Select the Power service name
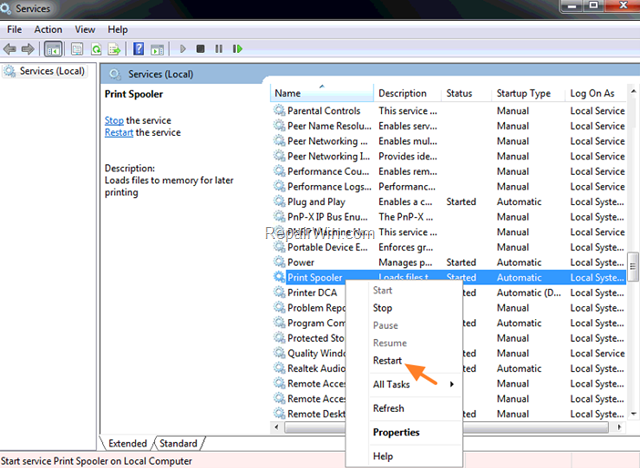The image size is (640, 468). (x=301, y=262)
